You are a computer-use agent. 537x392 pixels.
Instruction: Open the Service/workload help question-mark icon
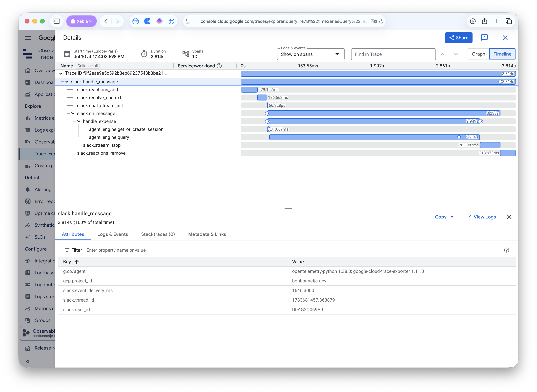(219, 66)
